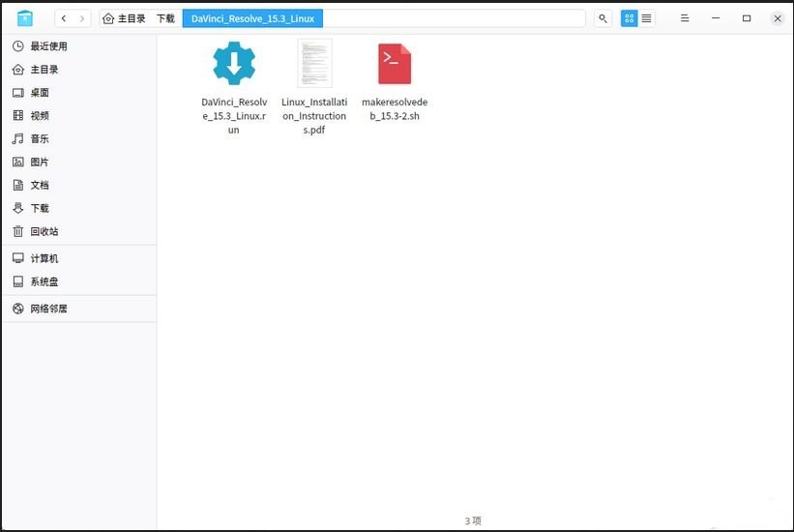Click the address bar empty input area
This screenshot has width=794, height=532.
coord(454,18)
